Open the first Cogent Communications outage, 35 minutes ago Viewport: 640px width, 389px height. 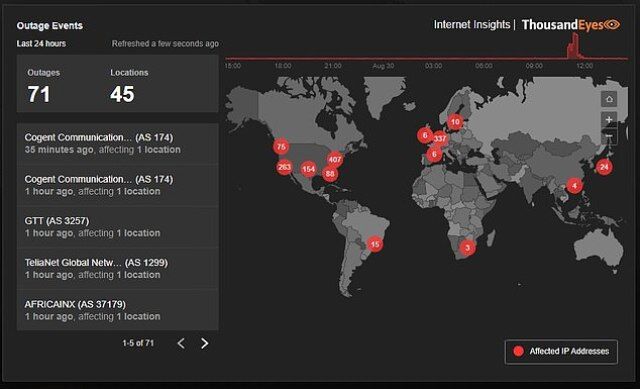118,144
